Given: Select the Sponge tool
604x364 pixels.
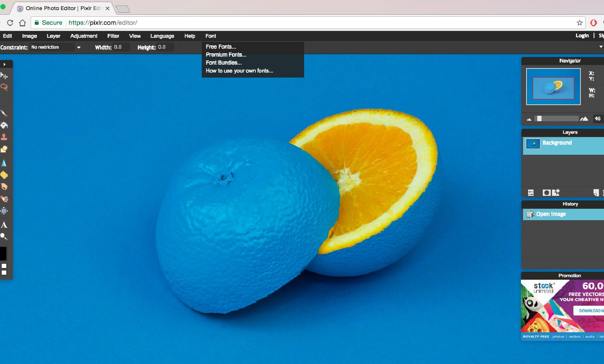Looking at the screenshot, I should [4, 175].
